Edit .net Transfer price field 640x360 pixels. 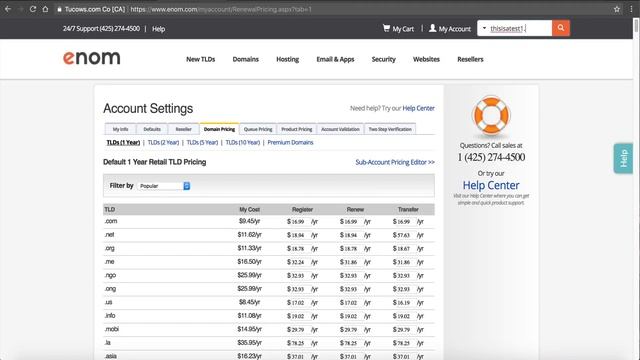coord(406,235)
